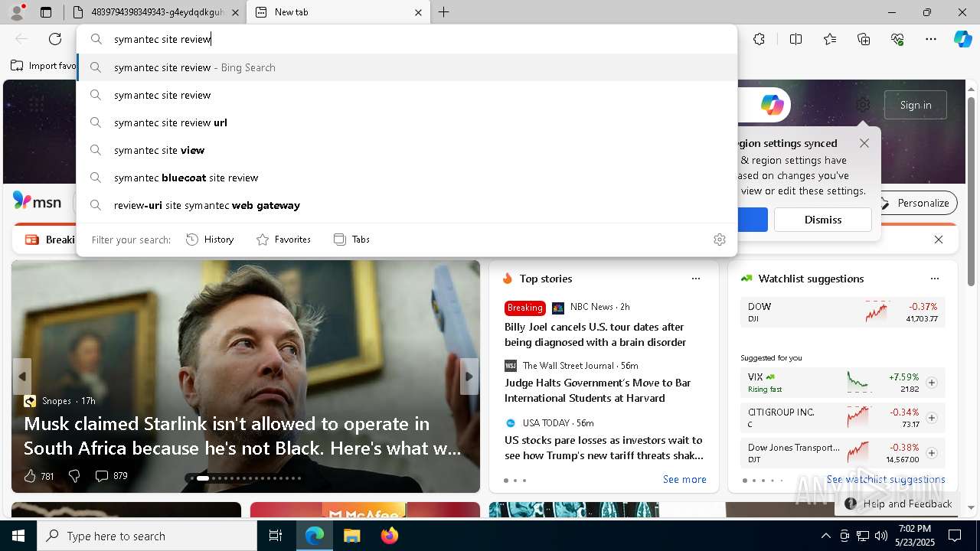The image size is (980, 551).
Task: Add CITIGROUP INC. to watchlist
Action: click(932, 418)
